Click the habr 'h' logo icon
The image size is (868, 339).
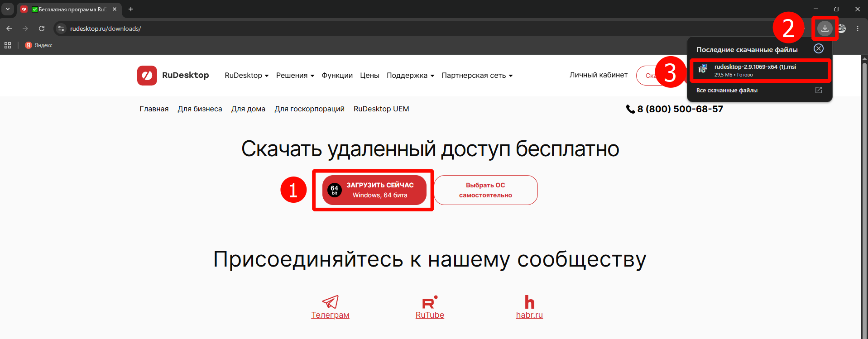tap(529, 302)
